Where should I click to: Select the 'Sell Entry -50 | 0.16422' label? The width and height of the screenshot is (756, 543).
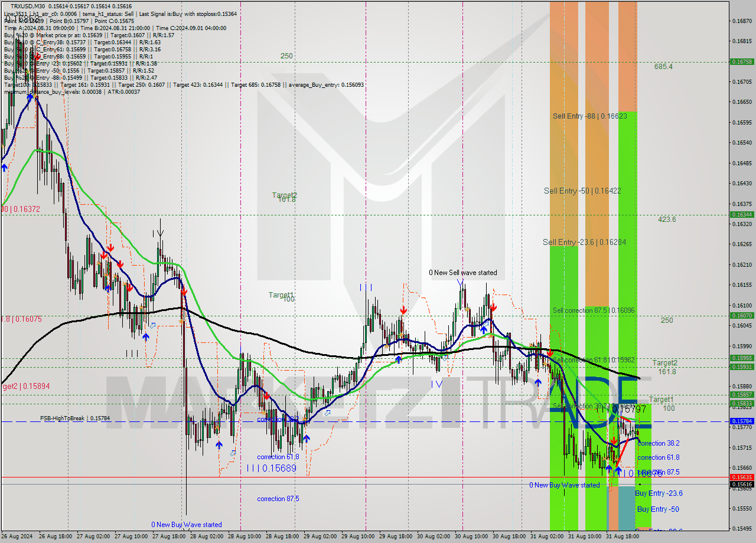tap(582, 191)
